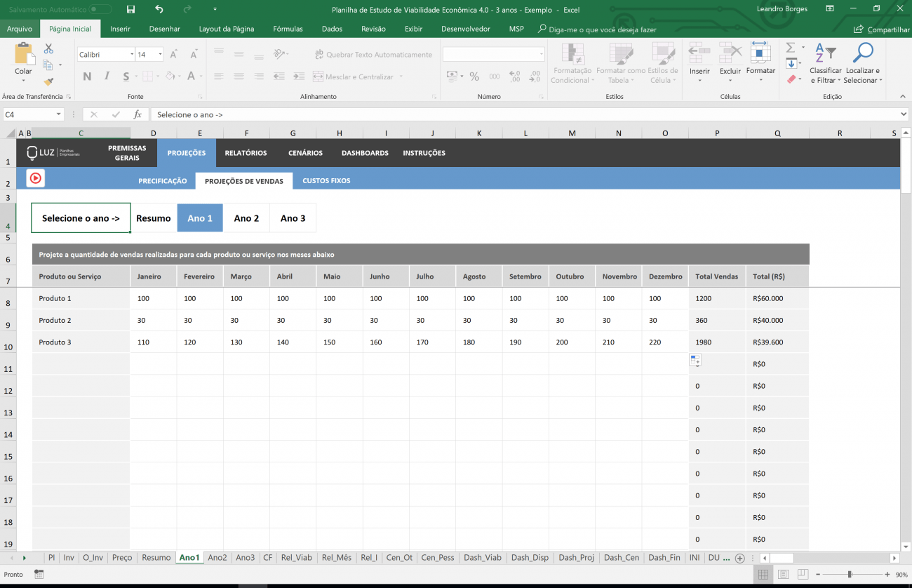Open the Layout da Página tab
This screenshot has width=912, height=588.
pyautogui.click(x=227, y=29)
